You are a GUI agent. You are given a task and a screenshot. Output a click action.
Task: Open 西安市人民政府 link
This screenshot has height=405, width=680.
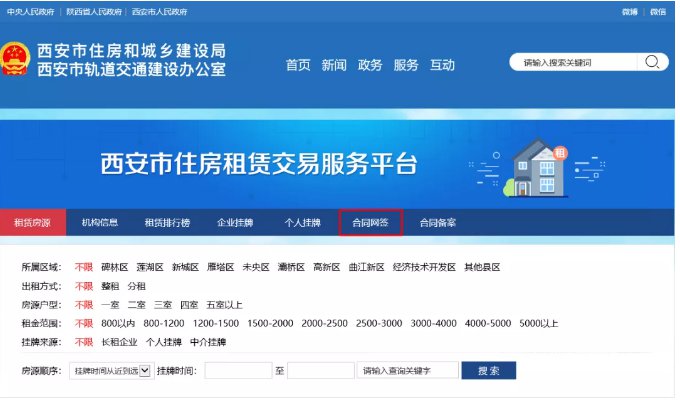point(160,12)
